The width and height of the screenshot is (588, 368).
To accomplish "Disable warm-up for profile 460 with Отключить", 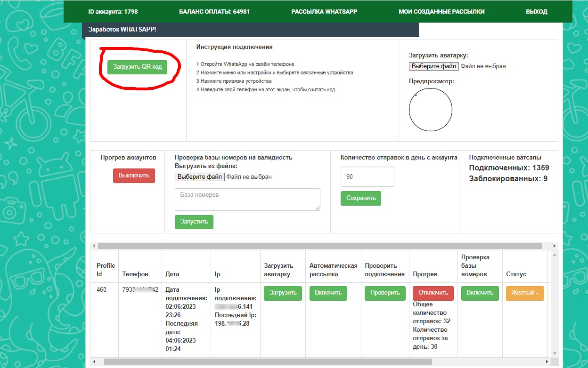I will (433, 293).
